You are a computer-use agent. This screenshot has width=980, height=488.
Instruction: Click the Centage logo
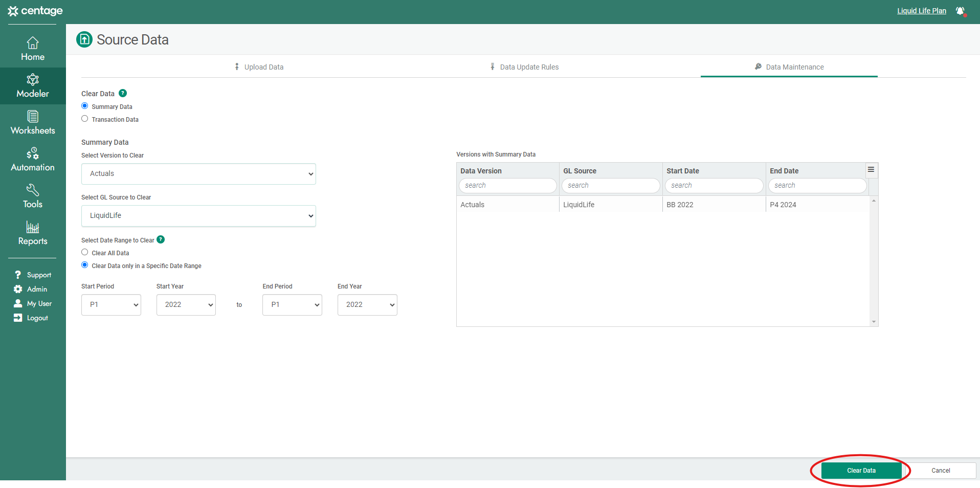point(35,11)
